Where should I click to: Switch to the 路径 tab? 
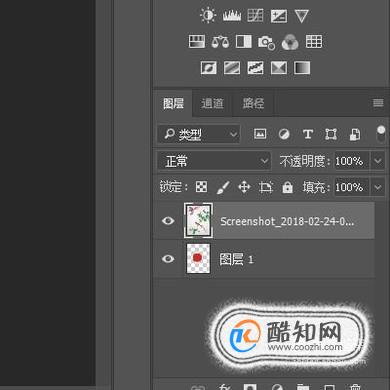[253, 103]
